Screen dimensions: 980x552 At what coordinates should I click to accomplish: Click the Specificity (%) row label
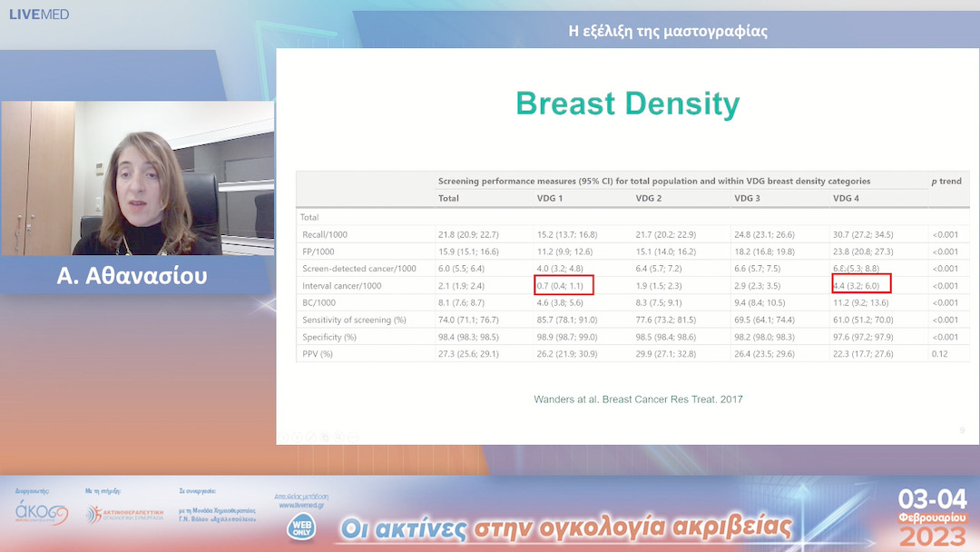pos(329,337)
